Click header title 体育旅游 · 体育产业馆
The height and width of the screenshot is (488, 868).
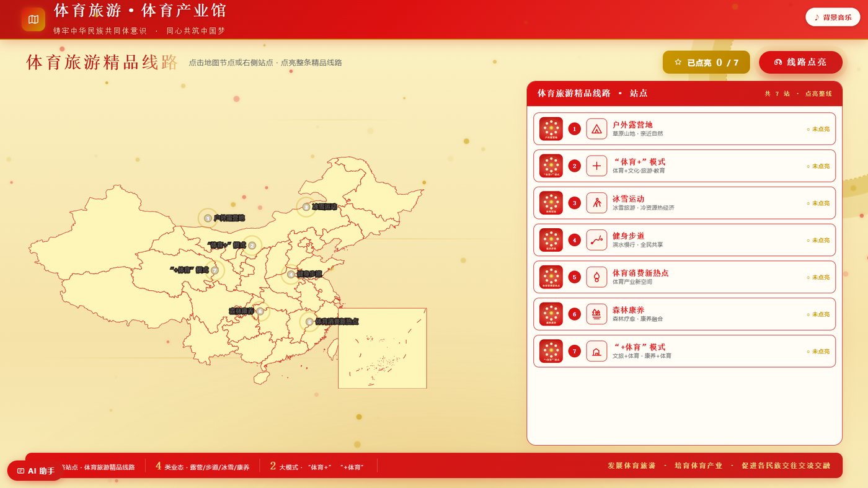coord(140,11)
